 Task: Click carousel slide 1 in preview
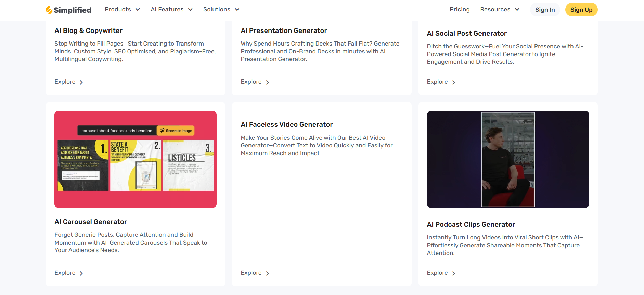83,165
